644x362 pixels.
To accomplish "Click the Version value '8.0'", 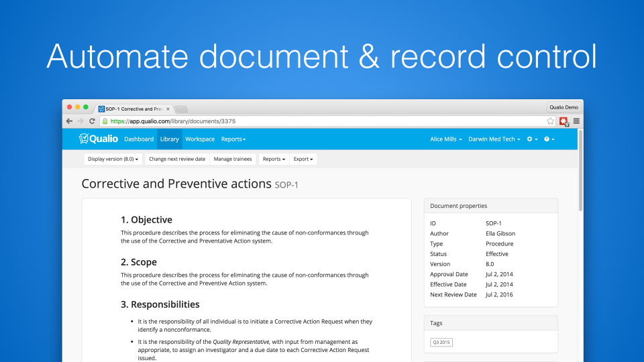I will point(490,264).
